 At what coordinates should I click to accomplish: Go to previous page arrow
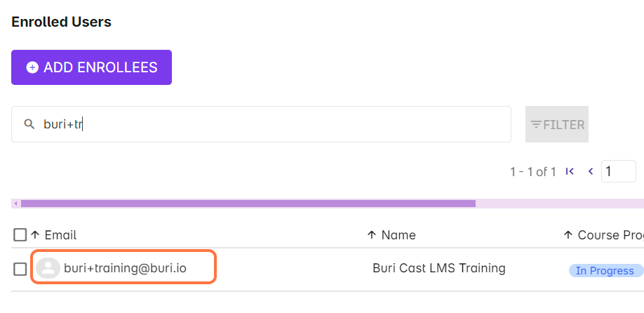591,171
